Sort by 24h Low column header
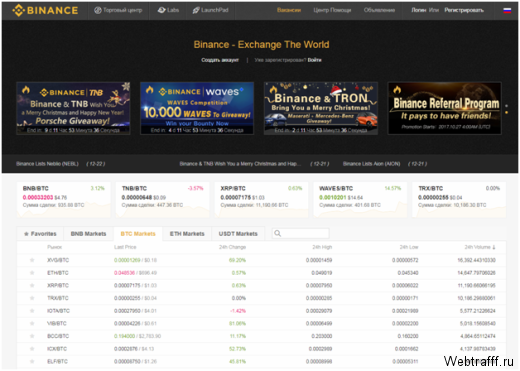Viewport: 520px width, 371px height. [x=409, y=247]
